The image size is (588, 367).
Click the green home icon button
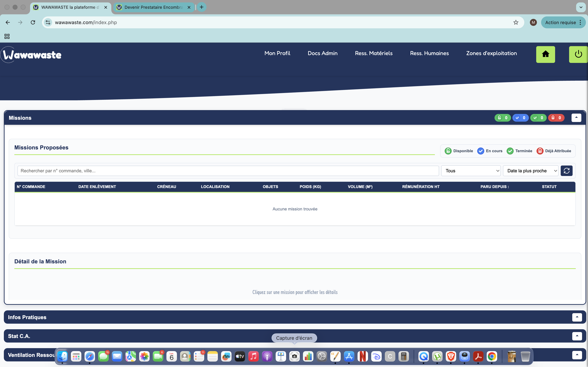click(545, 54)
